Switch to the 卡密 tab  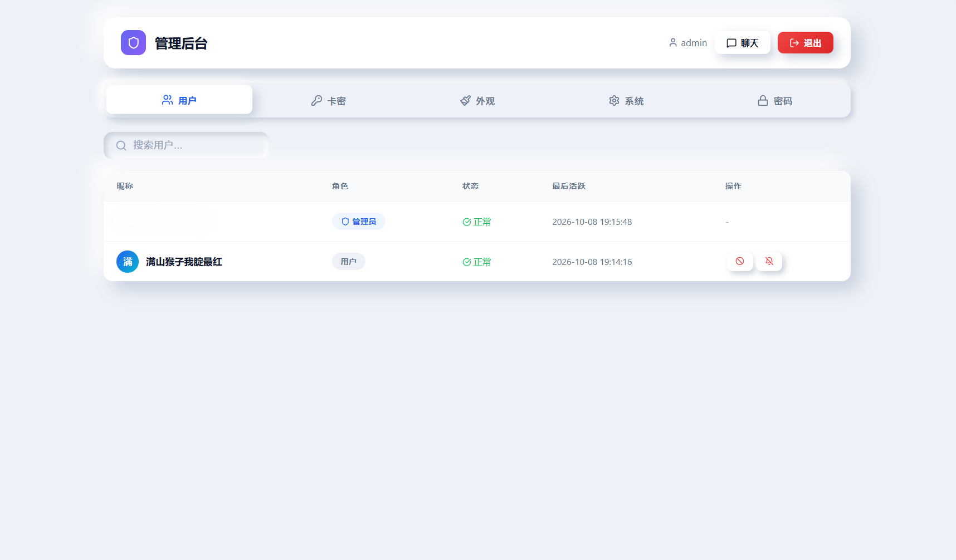click(329, 101)
